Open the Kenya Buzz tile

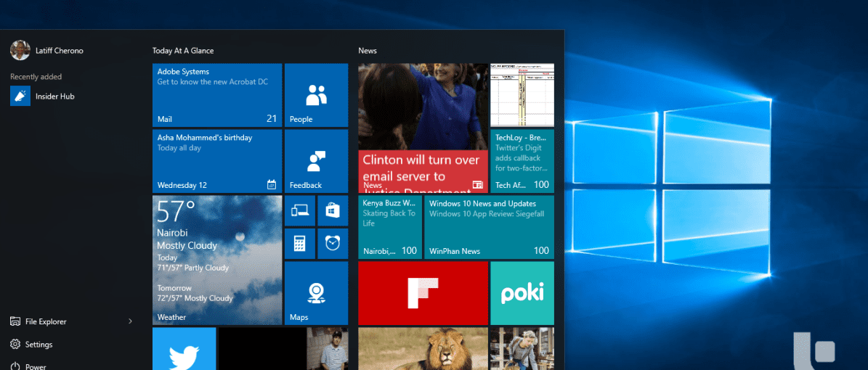pos(390,227)
